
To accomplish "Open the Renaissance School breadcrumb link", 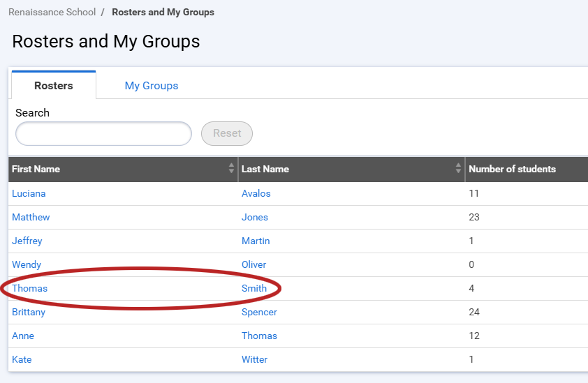I will click(x=52, y=12).
